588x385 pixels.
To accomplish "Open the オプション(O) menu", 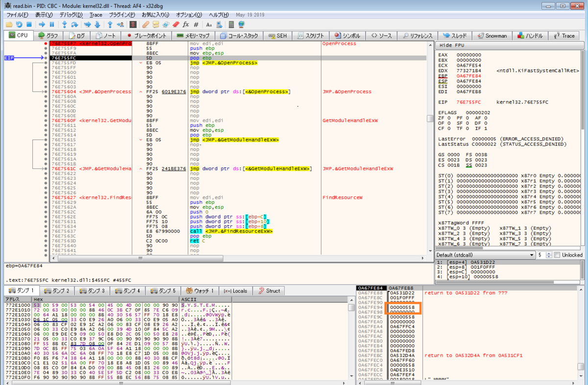I will coord(189,15).
